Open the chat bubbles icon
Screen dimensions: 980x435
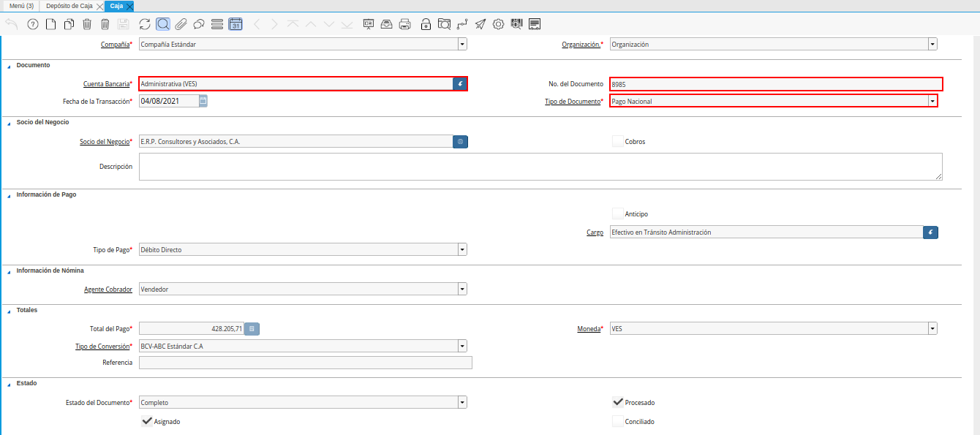(198, 24)
